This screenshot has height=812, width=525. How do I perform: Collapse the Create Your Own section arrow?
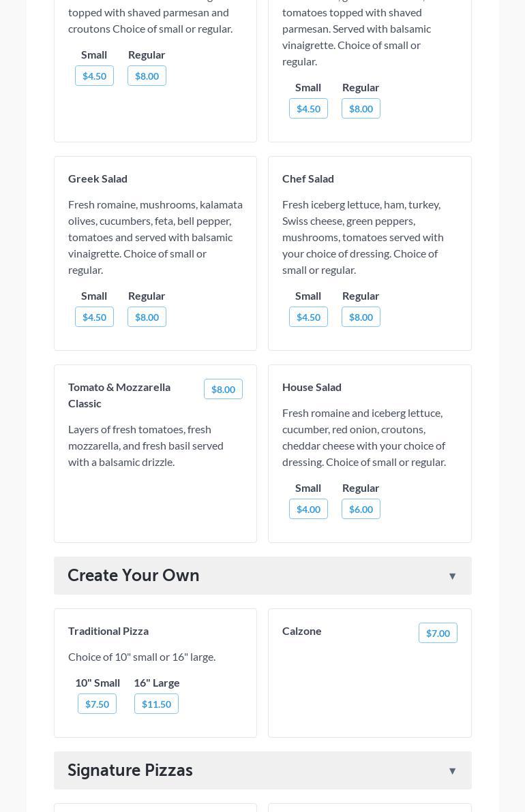coord(452,576)
